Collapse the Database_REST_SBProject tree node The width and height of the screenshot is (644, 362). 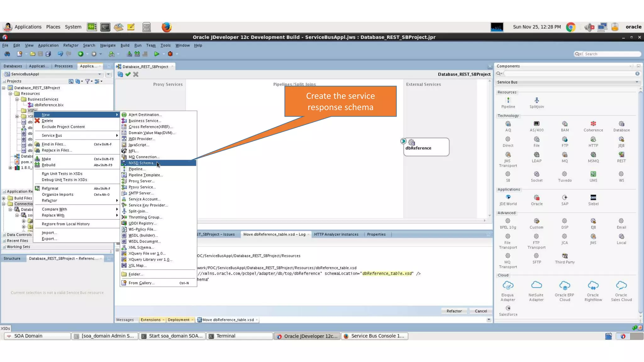coord(4,88)
